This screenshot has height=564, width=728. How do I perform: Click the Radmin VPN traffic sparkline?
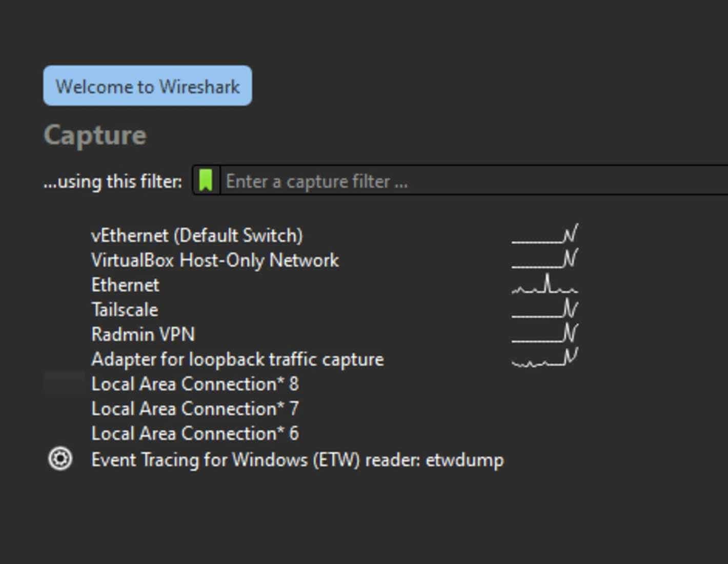click(x=545, y=333)
